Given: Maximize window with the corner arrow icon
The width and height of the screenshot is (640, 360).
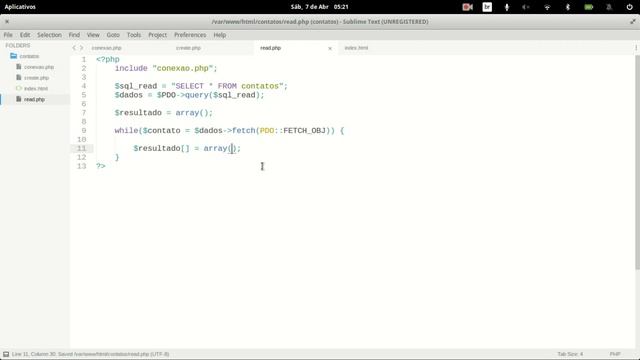Looking at the screenshot, I should 633,22.
